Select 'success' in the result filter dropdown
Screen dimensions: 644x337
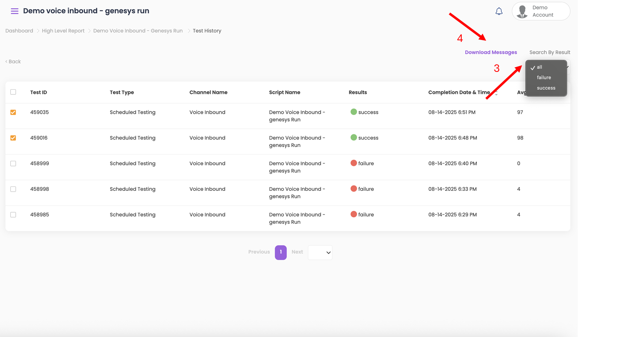point(546,88)
